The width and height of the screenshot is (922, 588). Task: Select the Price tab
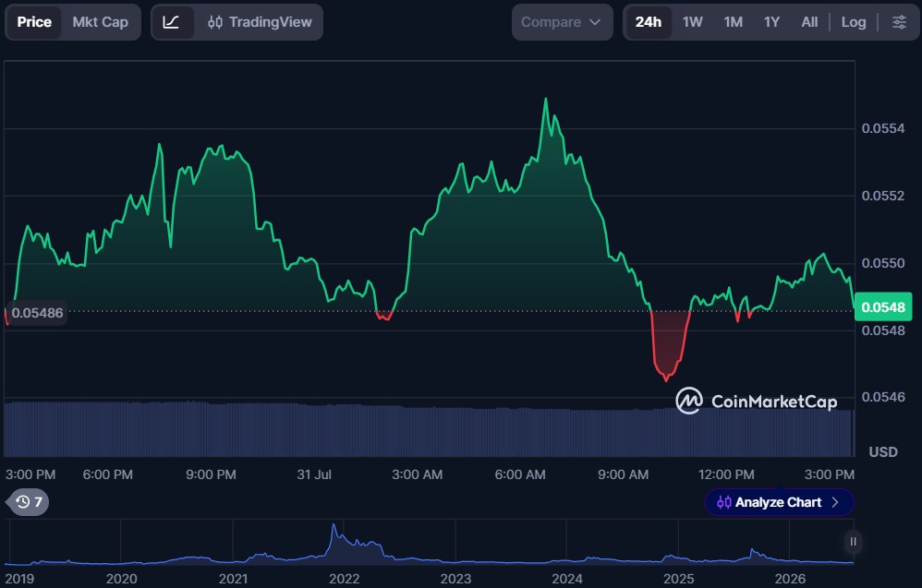pyautogui.click(x=34, y=22)
